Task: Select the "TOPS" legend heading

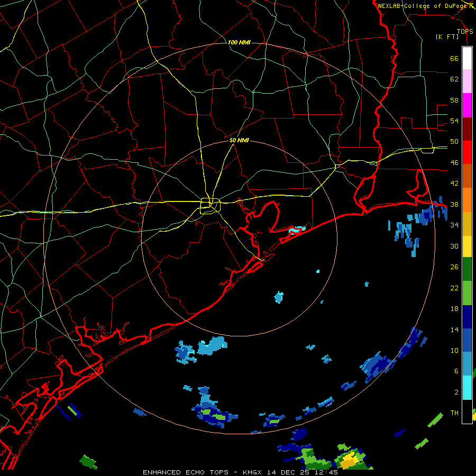Action: pyautogui.click(x=465, y=32)
